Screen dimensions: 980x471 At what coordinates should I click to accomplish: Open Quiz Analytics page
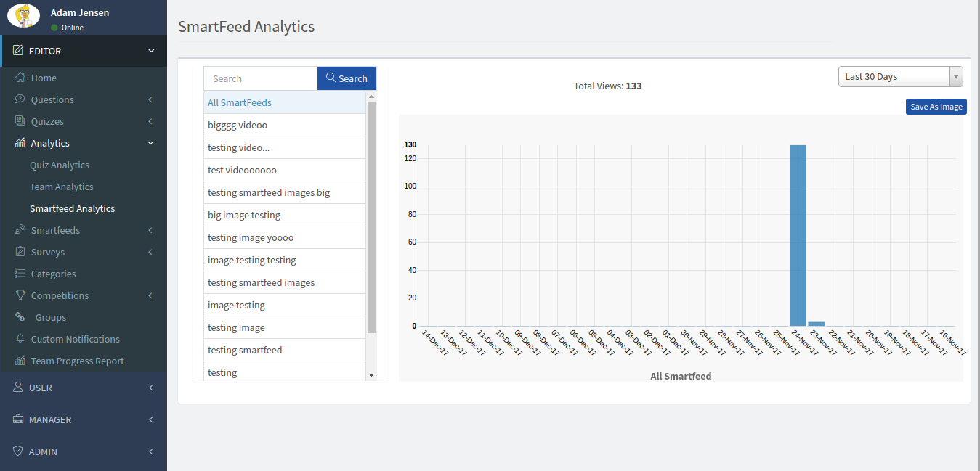pos(60,165)
